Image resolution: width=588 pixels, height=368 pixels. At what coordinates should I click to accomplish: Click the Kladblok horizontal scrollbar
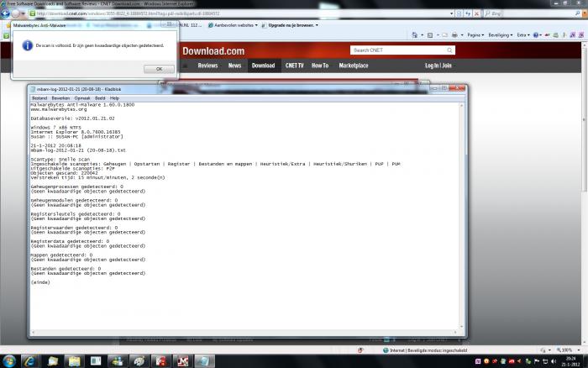[x=244, y=332]
